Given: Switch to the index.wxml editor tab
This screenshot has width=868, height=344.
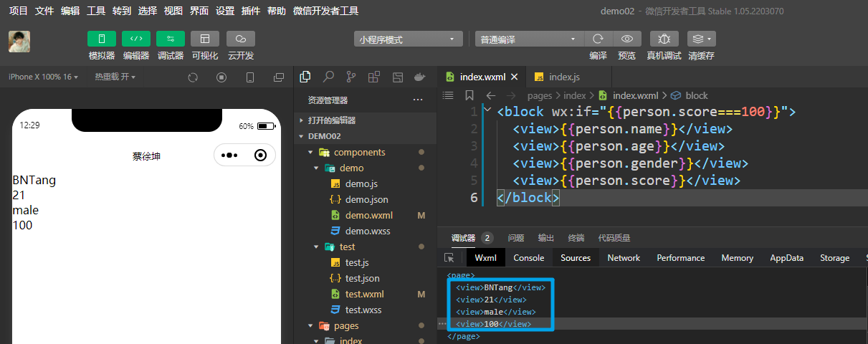Looking at the screenshot, I should (x=482, y=77).
